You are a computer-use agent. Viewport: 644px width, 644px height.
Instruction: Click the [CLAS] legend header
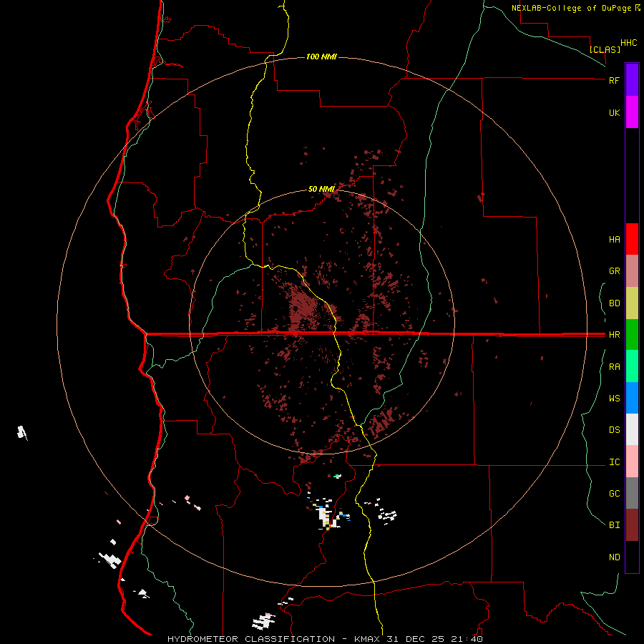tap(605, 49)
